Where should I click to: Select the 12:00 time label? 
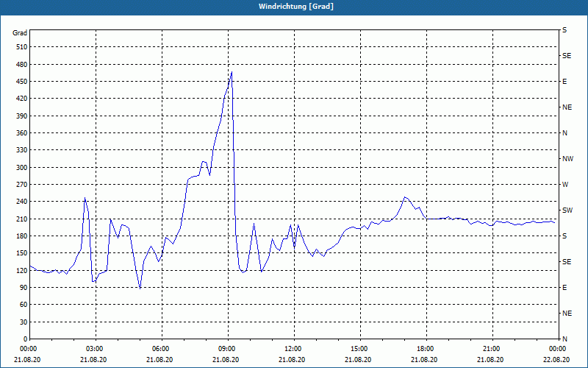coord(293,349)
